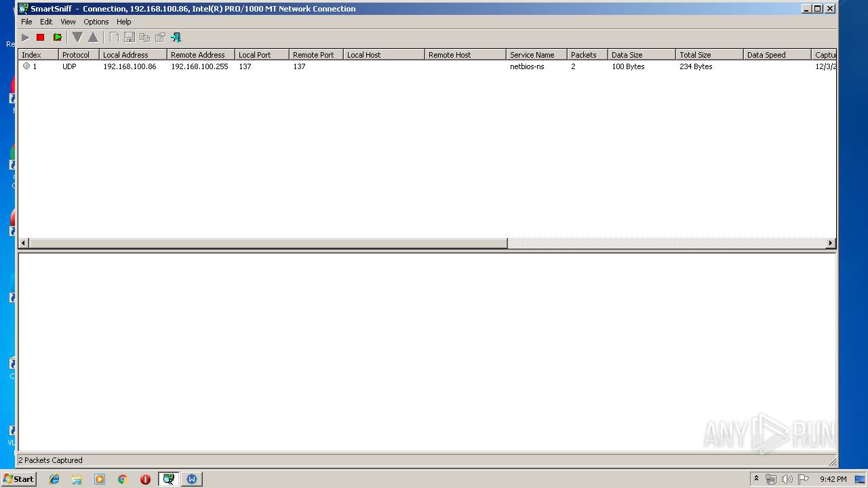
Task: Click the UDP protocol cell
Action: coord(69,66)
